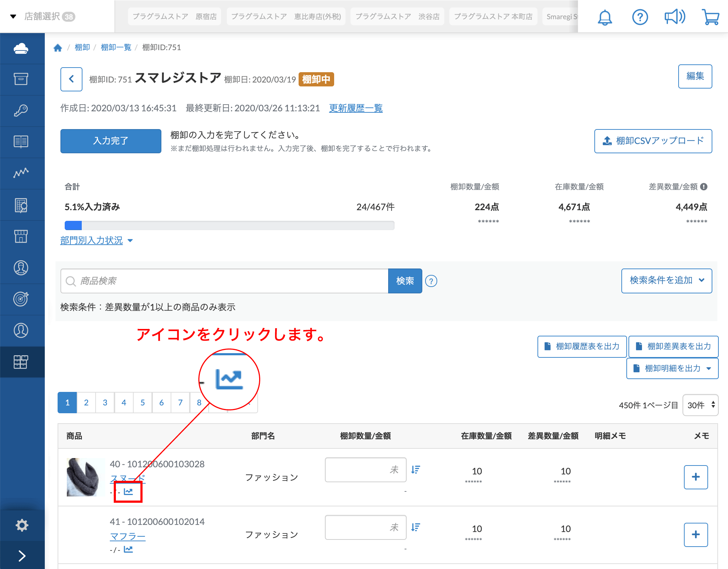Image resolution: width=728 pixels, height=569 pixels.
Task: Click the 棚卸数量 input for マフラー
Action: coord(365,527)
